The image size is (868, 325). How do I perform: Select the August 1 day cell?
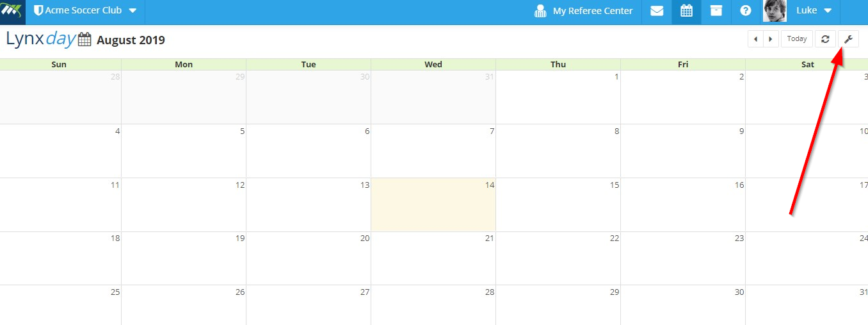click(558, 97)
